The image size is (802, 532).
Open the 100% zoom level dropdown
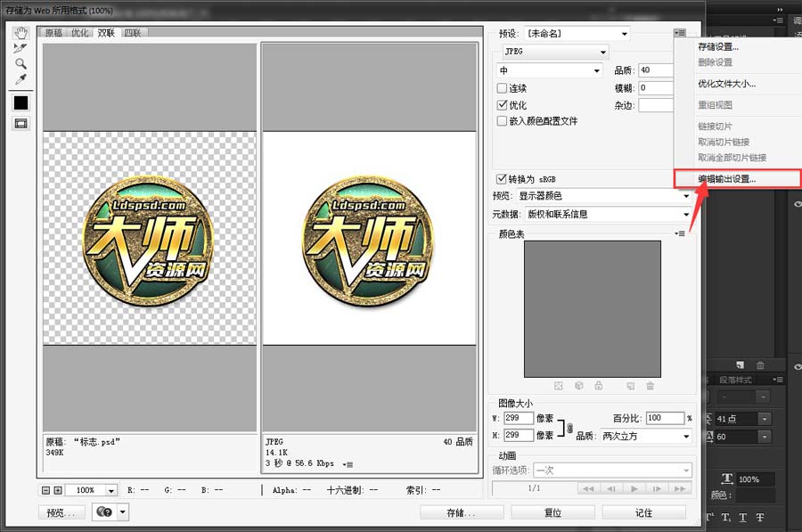click(111, 490)
